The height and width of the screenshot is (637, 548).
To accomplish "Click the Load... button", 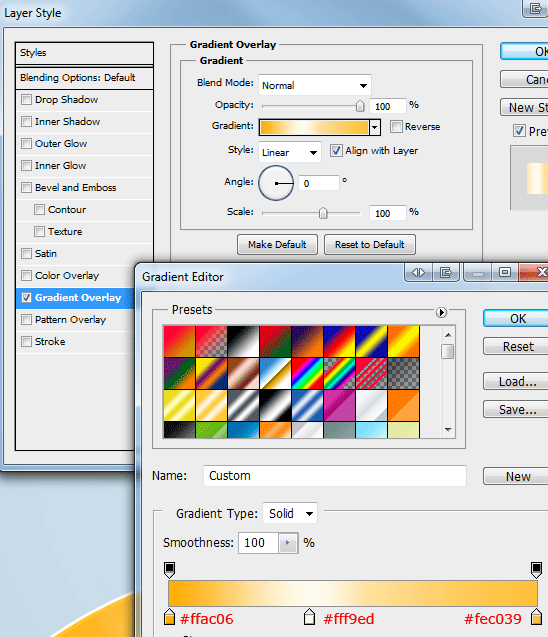I will tap(516, 381).
